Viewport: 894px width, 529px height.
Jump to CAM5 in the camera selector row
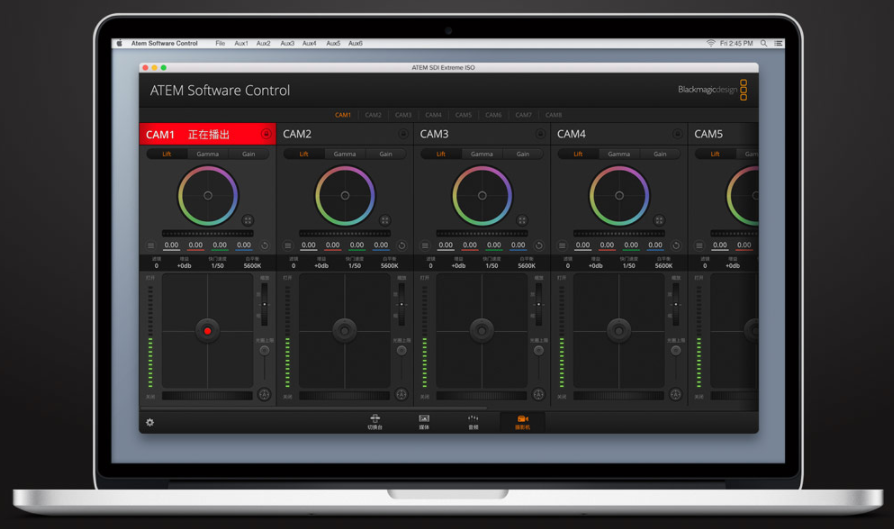pos(463,115)
